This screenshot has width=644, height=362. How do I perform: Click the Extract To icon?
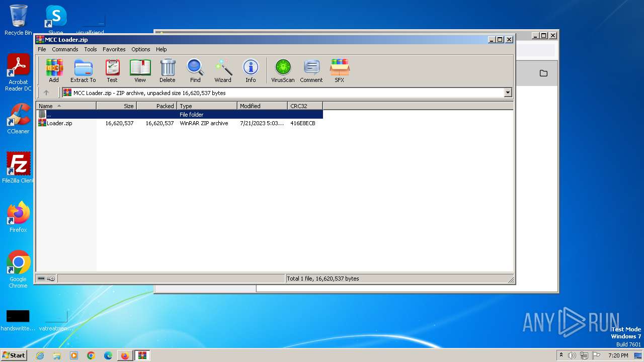click(83, 70)
